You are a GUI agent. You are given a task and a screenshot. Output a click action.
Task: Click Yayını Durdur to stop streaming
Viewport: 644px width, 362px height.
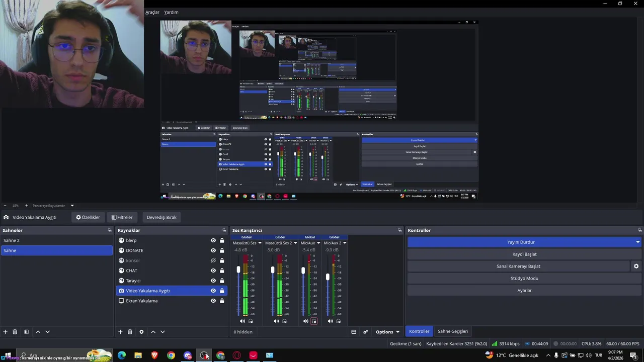[521, 242]
